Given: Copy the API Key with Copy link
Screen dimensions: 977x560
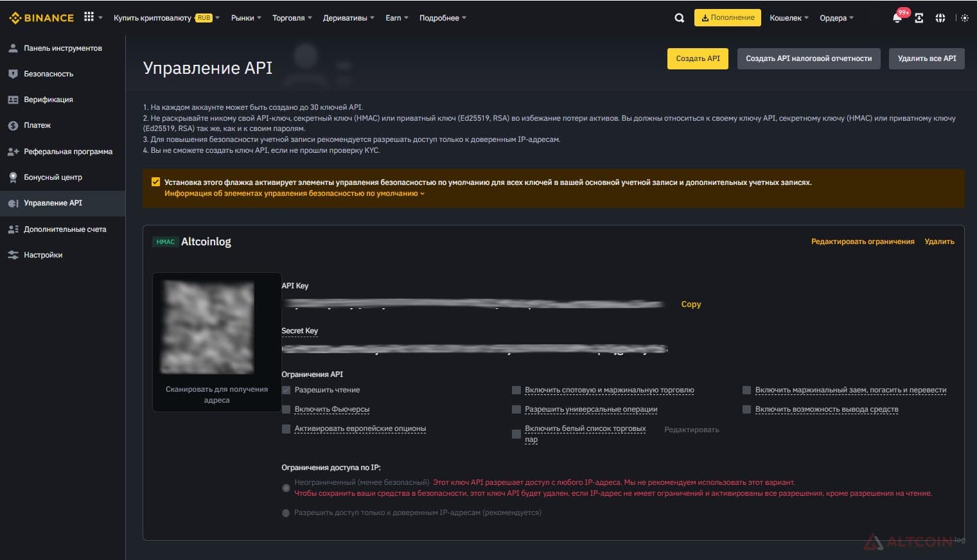Looking at the screenshot, I should point(691,304).
